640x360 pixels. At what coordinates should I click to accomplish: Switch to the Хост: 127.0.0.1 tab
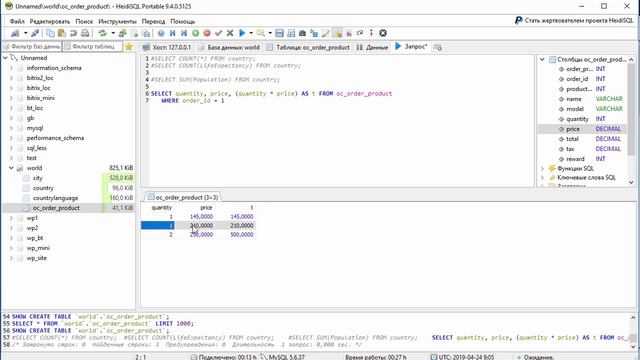[x=167, y=47]
